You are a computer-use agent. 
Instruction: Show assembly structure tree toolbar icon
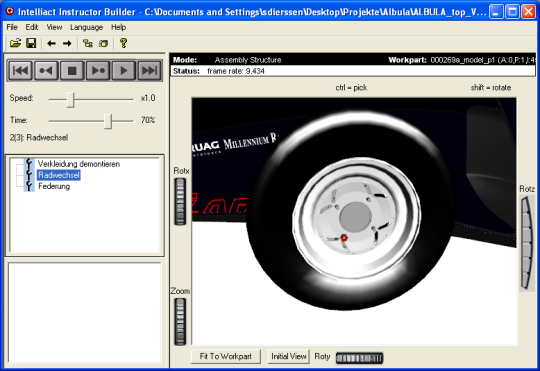(88, 43)
